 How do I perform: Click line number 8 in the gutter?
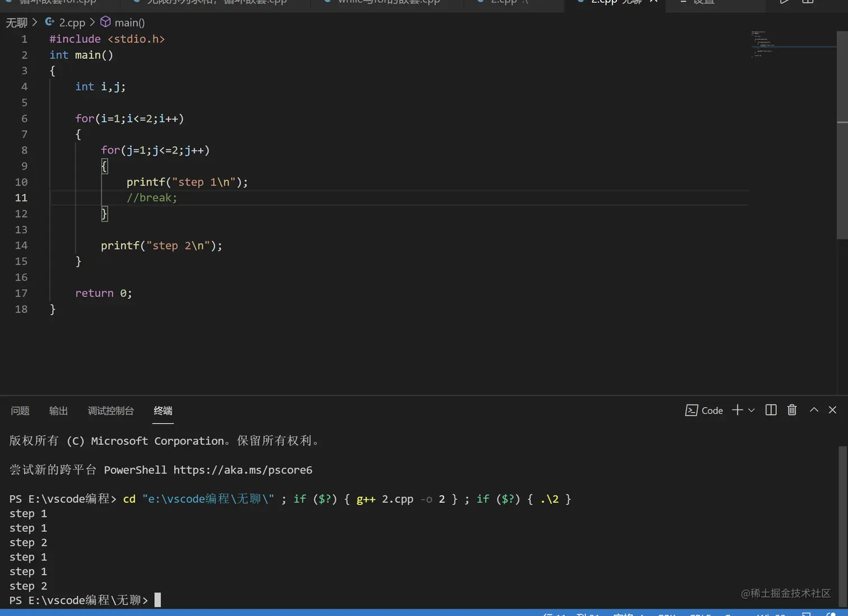[x=24, y=150]
